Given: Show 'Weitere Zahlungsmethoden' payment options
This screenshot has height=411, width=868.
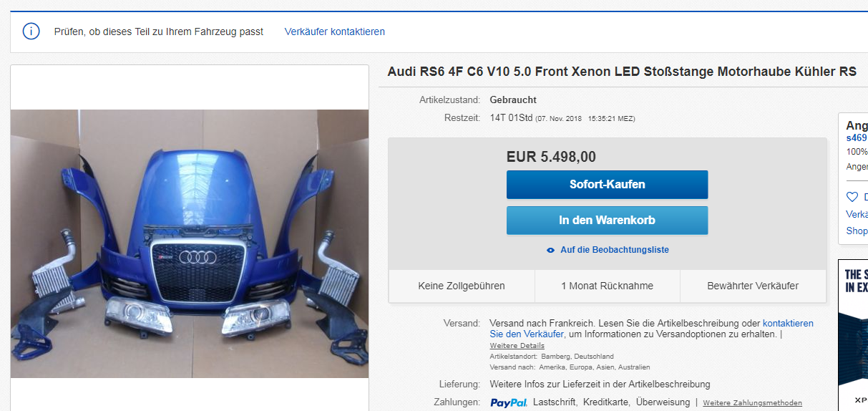Looking at the screenshot, I should click(752, 403).
